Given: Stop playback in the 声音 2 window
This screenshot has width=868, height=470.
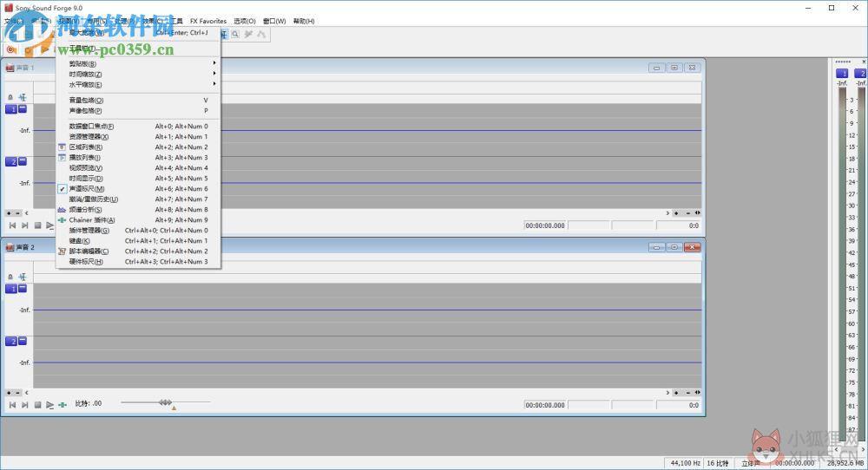Looking at the screenshot, I should (37, 405).
